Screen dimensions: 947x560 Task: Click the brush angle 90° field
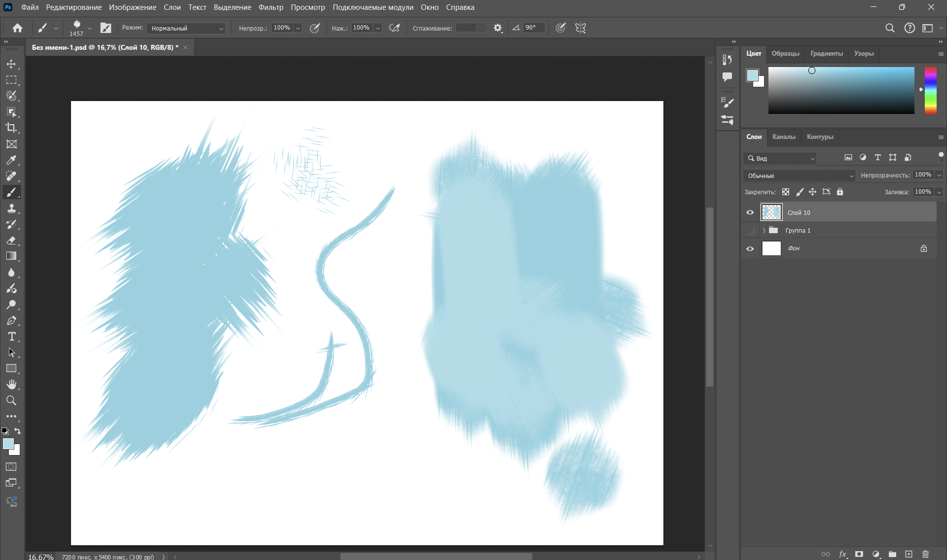click(534, 28)
